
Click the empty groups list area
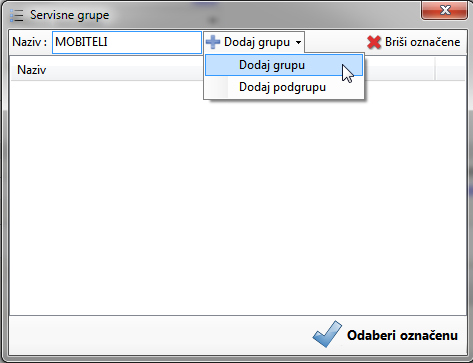click(x=238, y=197)
